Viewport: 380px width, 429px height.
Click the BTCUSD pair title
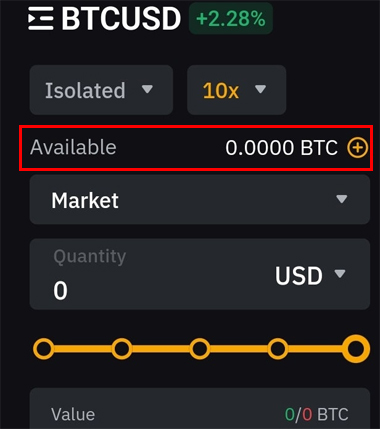[121, 19]
